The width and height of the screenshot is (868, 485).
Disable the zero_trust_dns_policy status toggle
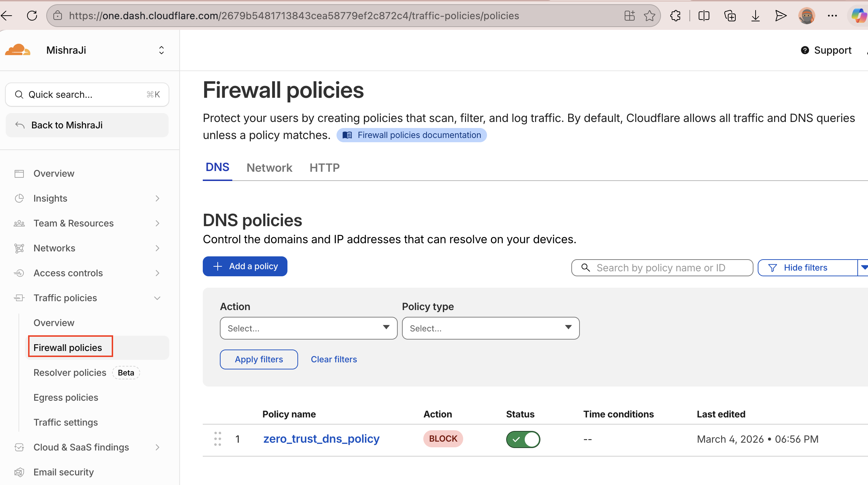tap(523, 439)
